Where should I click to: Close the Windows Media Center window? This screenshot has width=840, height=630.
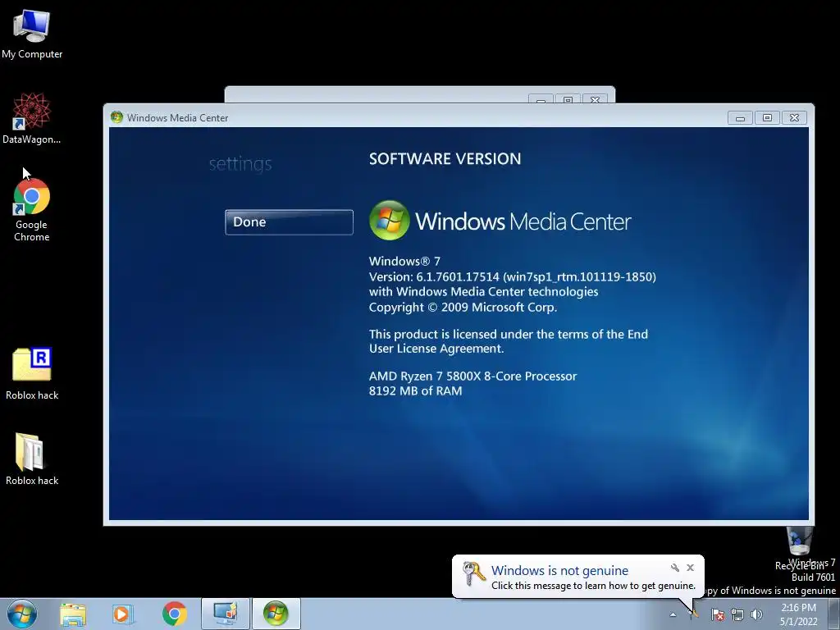[794, 118]
